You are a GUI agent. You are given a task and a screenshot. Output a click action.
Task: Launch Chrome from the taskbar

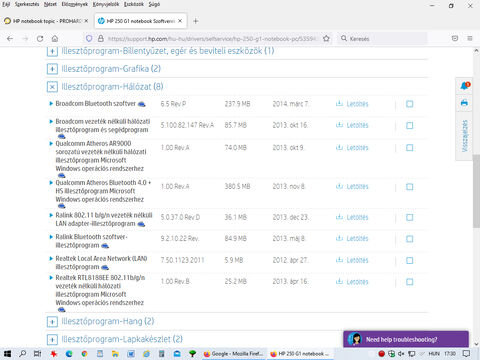point(84,354)
